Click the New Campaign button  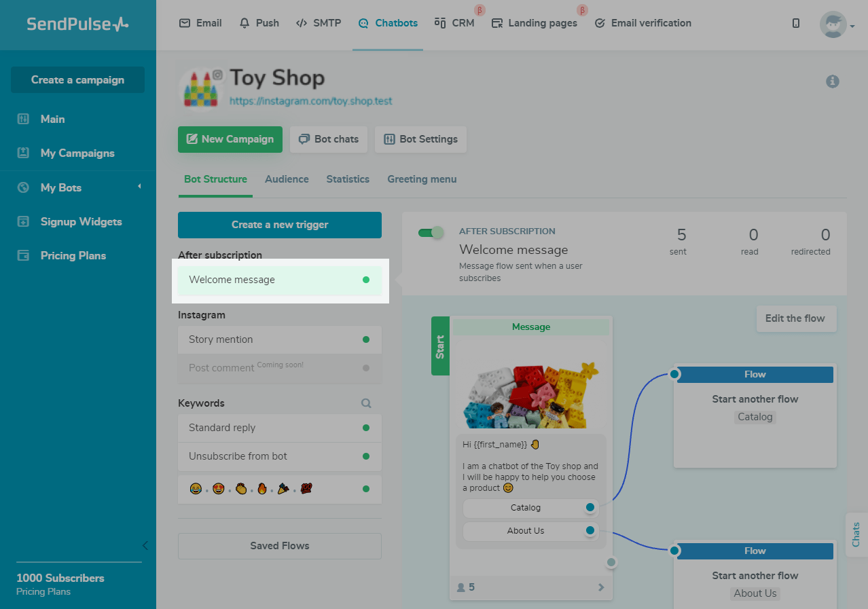[x=230, y=139]
